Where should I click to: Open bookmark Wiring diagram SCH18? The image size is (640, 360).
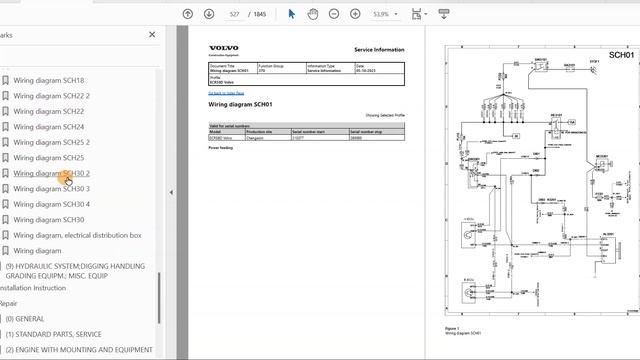pyautogui.click(x=49, y=80)
